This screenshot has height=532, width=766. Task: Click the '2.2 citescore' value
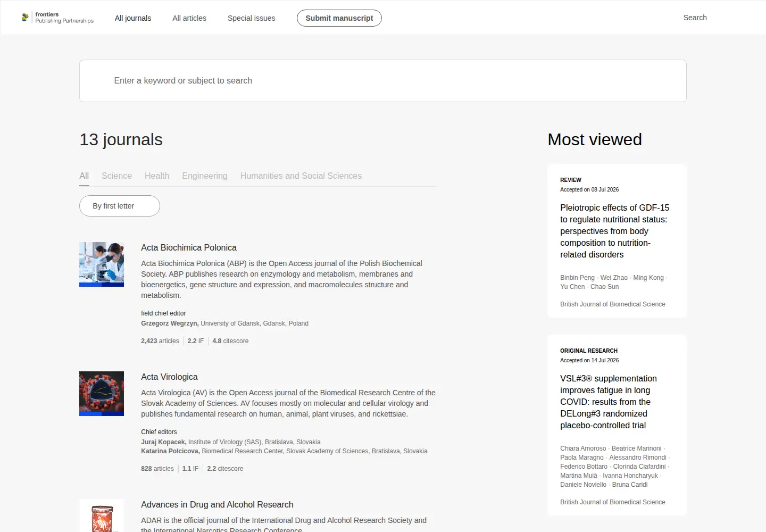coord(225,469)
